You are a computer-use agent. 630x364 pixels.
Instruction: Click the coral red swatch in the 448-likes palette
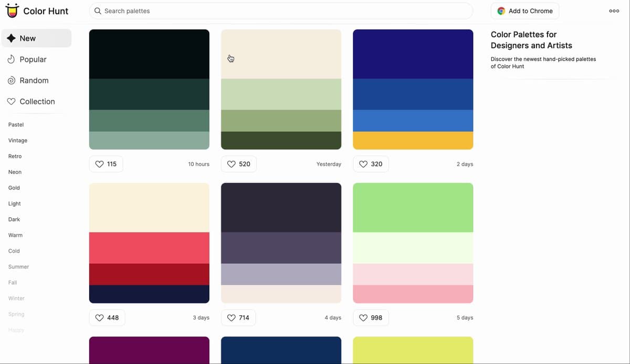[x=149, y=248]
